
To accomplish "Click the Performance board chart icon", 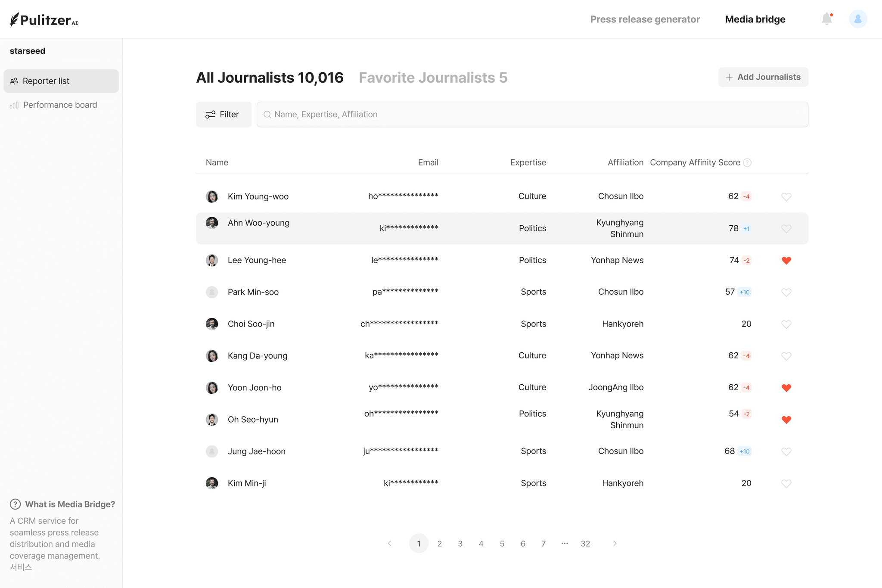I will click(x=14, y=105).
